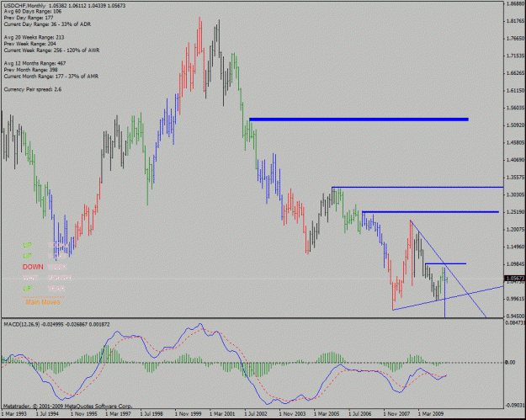Select the 'Avg 60 Days Range: 106' label
Viewport: 526px width, 420px height.
click(33, 12)
